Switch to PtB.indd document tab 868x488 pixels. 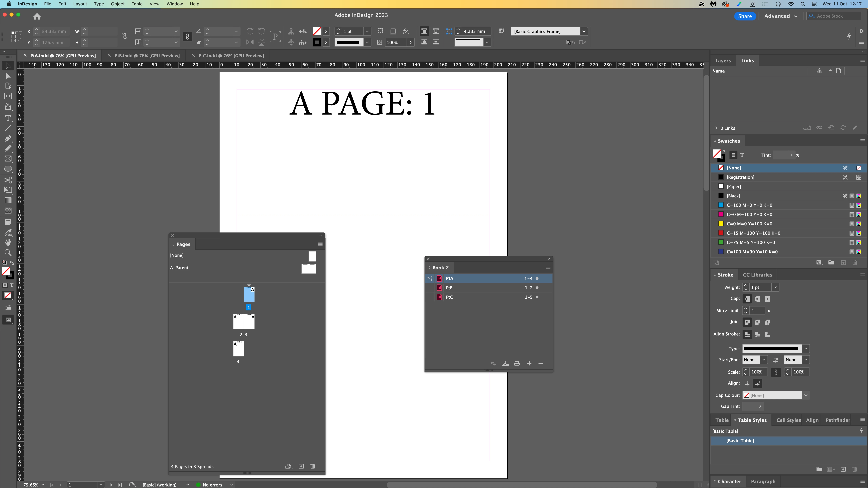pyautogui.click(x=147, y=56)
